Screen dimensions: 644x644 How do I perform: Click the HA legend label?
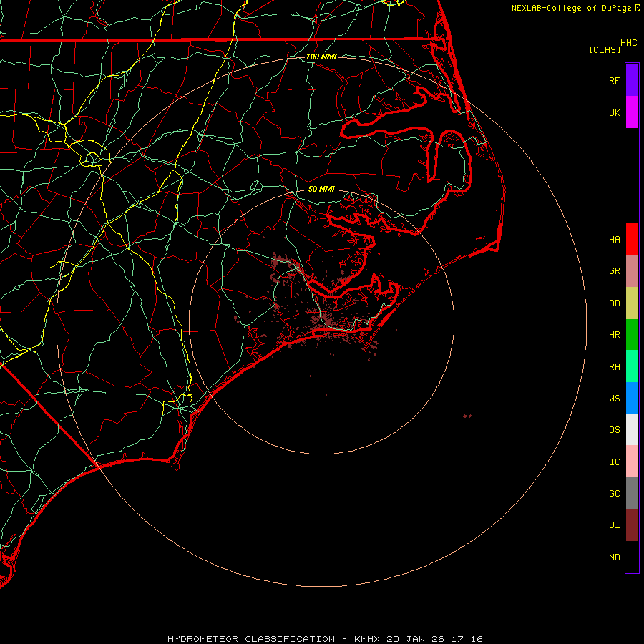pyautogui.click(x=614, y=240)
